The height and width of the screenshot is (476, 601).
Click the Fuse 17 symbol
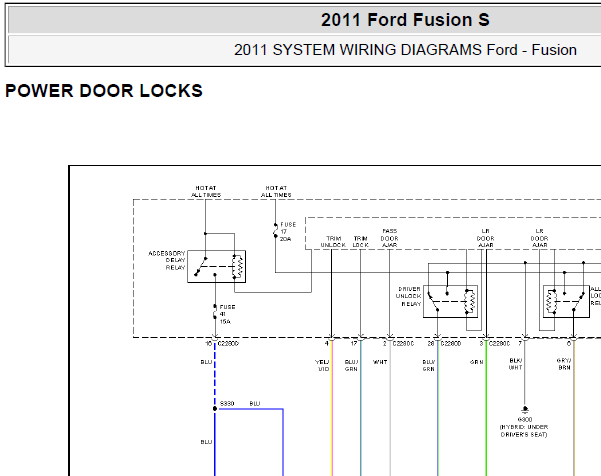(x=275, y=230)
